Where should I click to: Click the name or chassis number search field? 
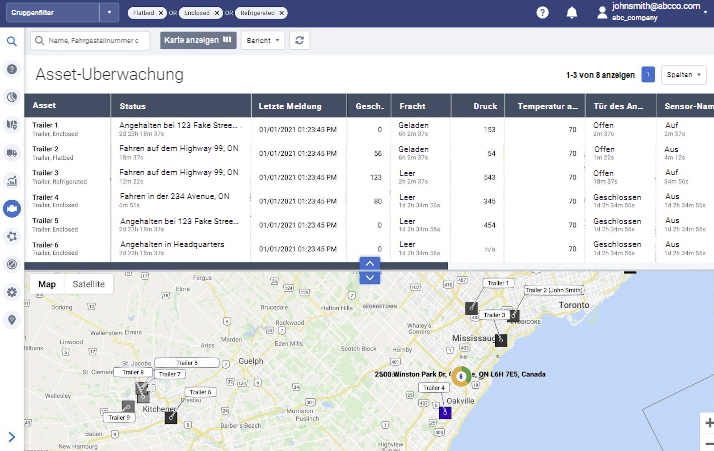point(92,40)
